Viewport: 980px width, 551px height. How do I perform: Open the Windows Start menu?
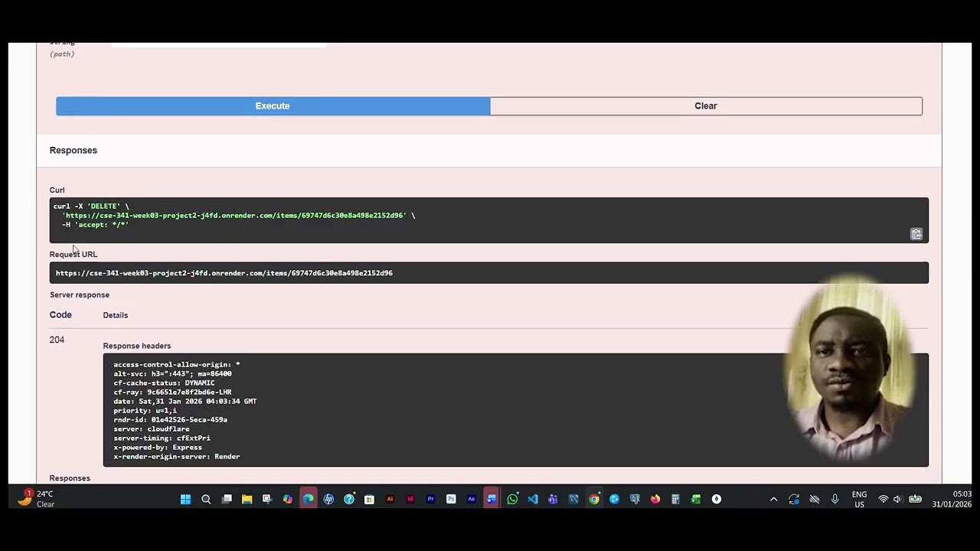tap(185, 499)
